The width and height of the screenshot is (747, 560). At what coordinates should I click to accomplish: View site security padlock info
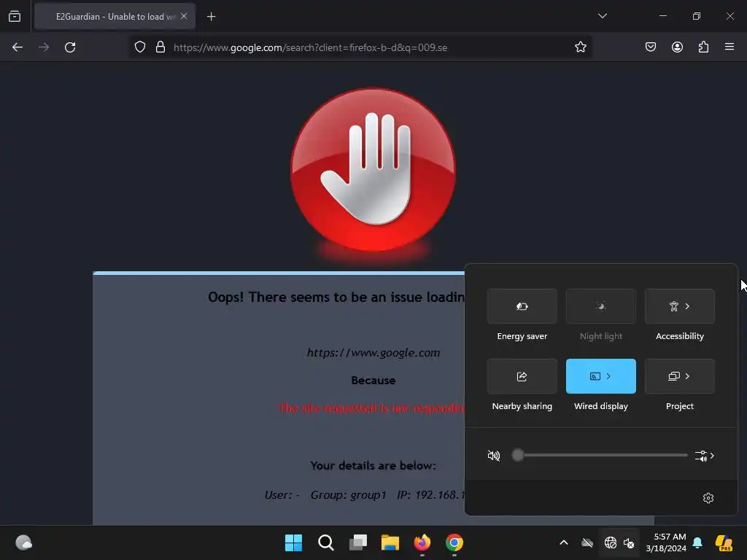click(x=160, y=47)
